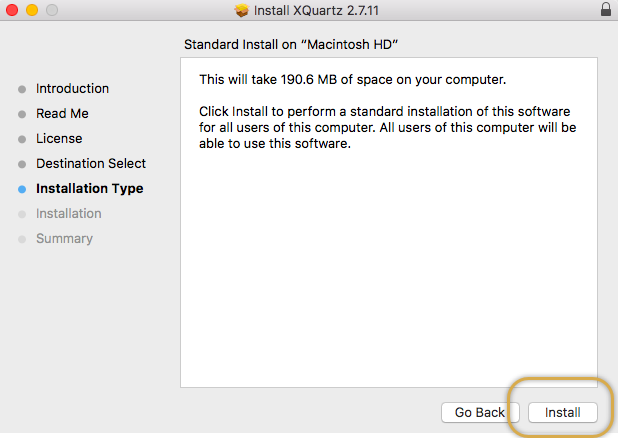Go to the License step
The image size is (618, 438).
[x=59, y=138]
